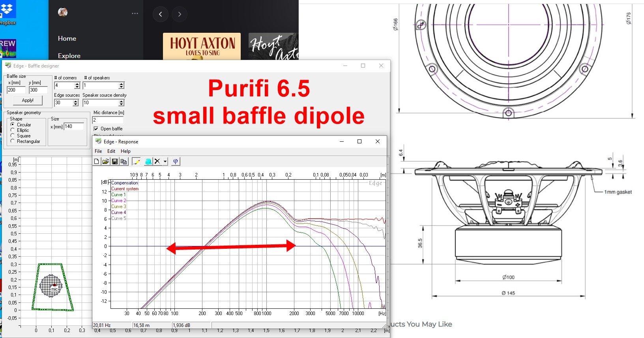Click the Apply! button for baffle size
This screenshot has height=338, width=644.
point(28,100)
